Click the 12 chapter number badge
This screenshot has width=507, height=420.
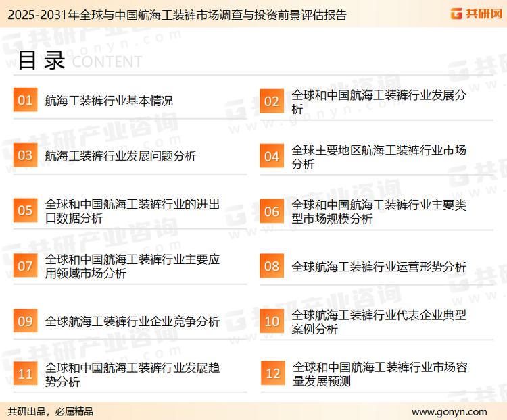click(272, 374)
